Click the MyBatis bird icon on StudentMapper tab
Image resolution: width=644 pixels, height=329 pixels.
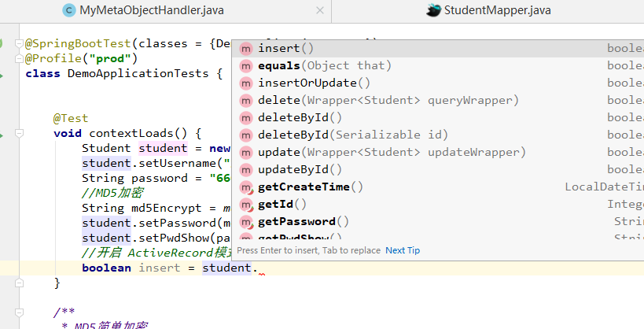433,10
